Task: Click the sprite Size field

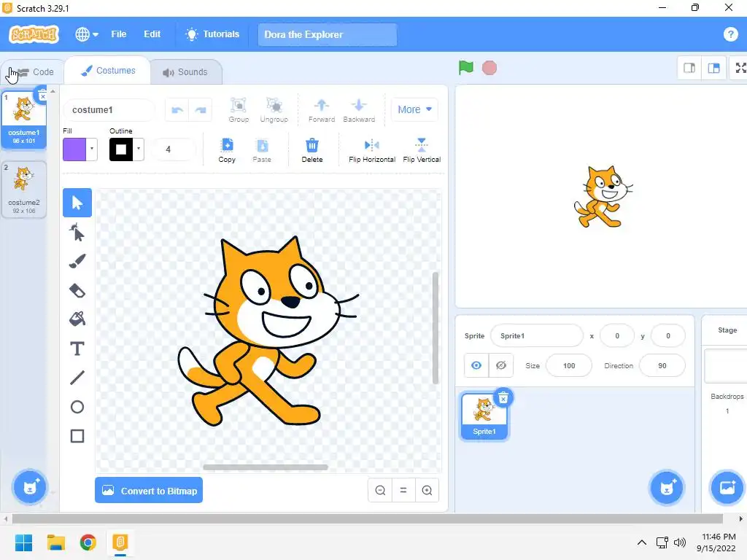Action: (569, 366)
